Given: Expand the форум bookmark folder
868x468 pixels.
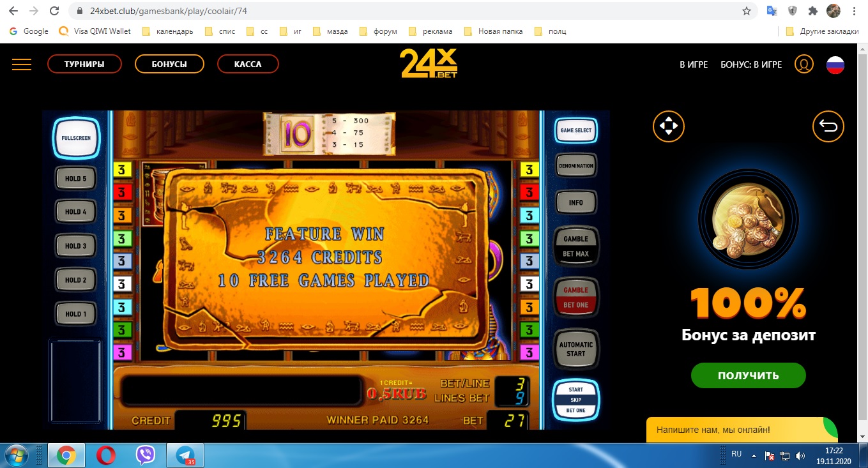Looking at the screenshot, I should click(x=378, y=31).
